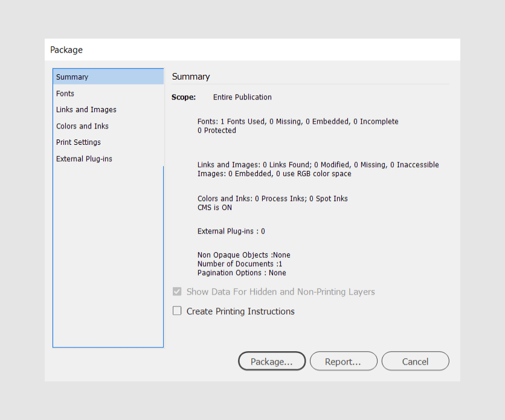
Task: Select the External Plug-ins section
Action: pos(84,158)
